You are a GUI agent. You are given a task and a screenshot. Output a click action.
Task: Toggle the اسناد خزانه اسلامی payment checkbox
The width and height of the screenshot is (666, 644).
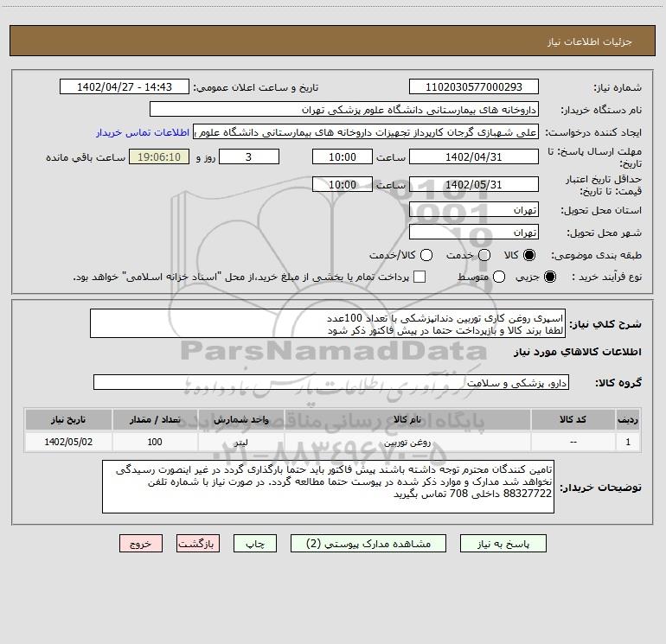419,277
